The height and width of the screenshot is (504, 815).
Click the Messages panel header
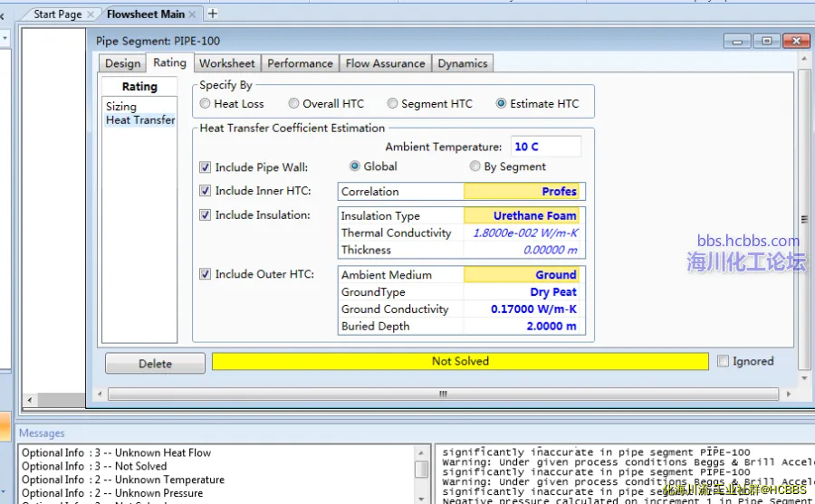coord(42,433)
